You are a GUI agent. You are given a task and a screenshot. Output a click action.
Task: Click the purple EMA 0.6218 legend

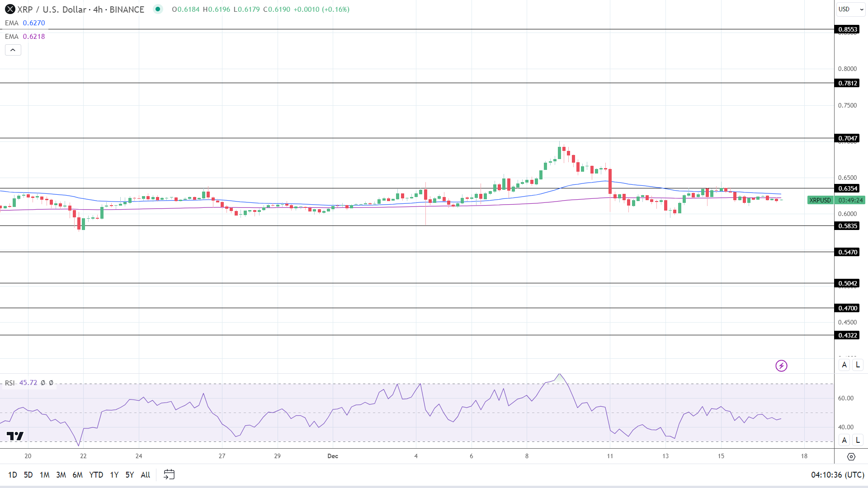click(25, 37)
